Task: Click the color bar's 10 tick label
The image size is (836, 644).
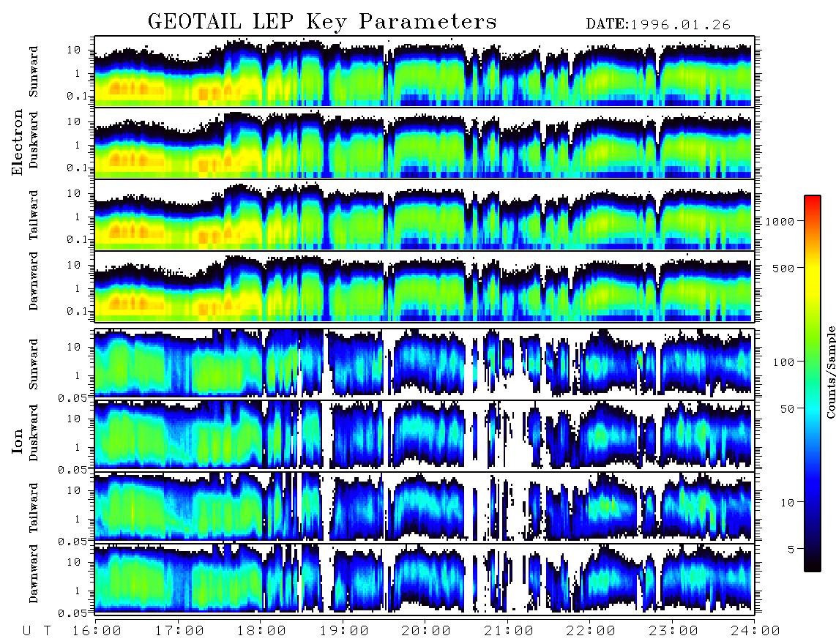Action: 787,502
